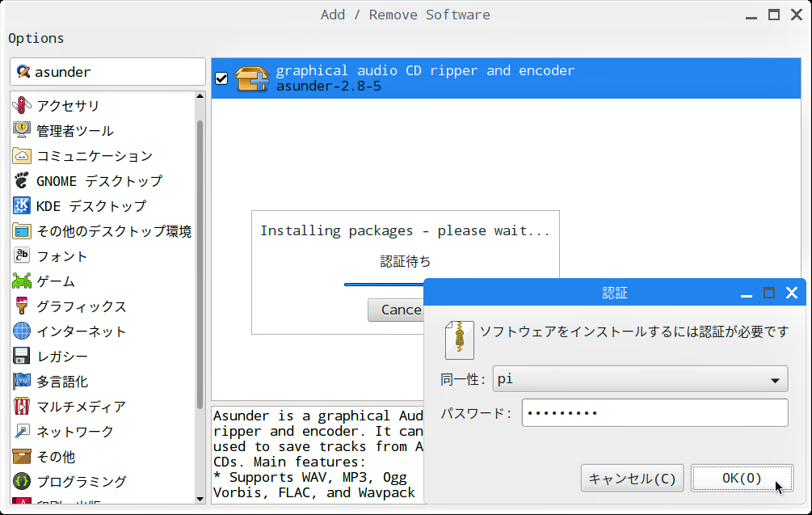Click the 'graphical audio CD ripper and encoder' text

coord(425,70)
